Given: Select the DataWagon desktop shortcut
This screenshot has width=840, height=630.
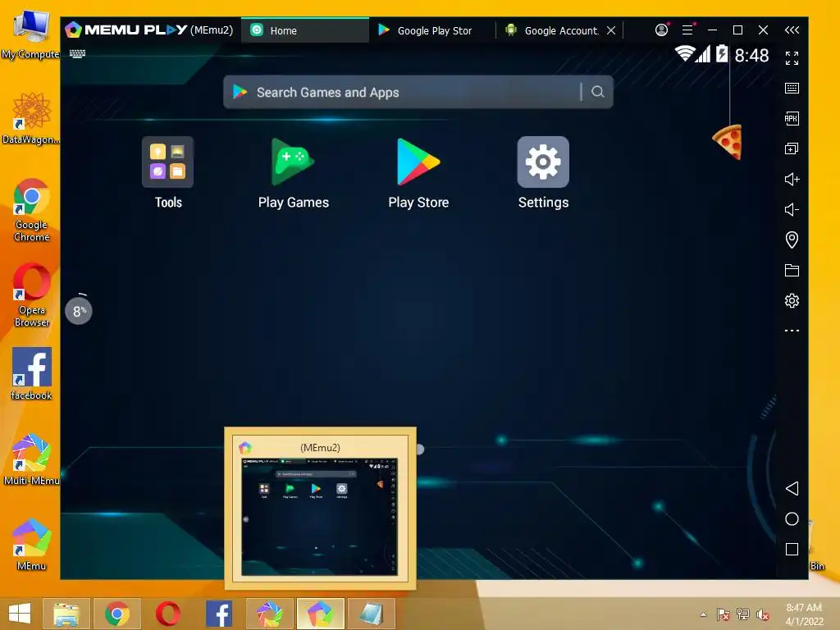Looking at the screenshot, I should click(x=31, y=119).
